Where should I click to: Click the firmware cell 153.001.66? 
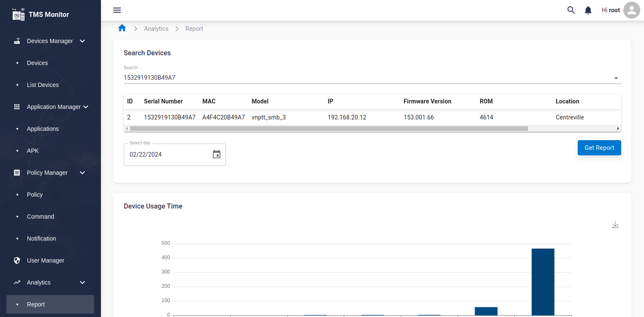point(419,117)
